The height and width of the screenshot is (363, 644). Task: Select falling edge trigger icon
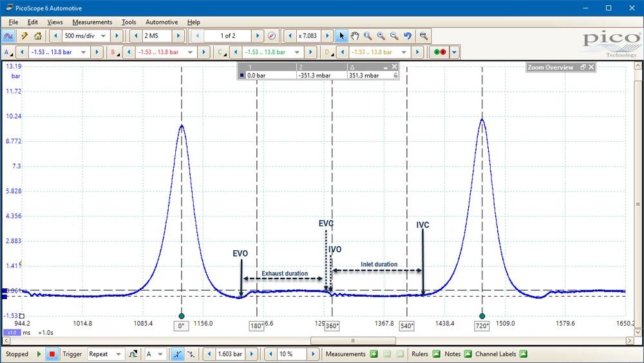(191, 354)
